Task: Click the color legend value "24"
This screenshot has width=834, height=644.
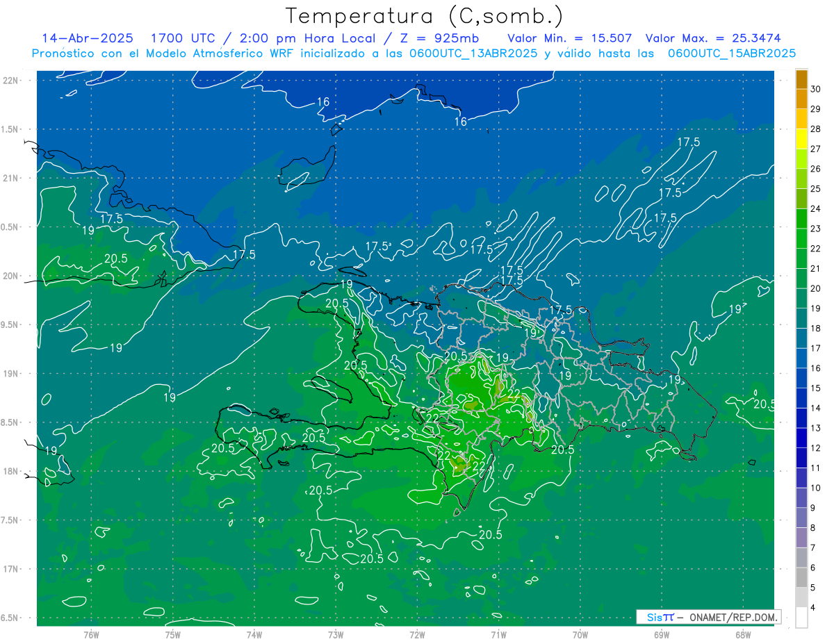Action: pyautogui.click(x=815, y=208)
